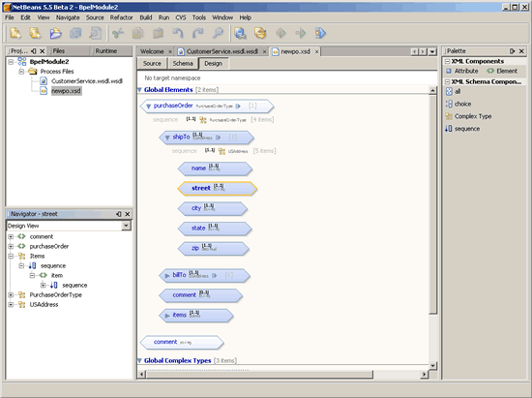Expand PurchaseOrderType node in Navigator
This screenshot has height=398, width=532.
(11, 294)
